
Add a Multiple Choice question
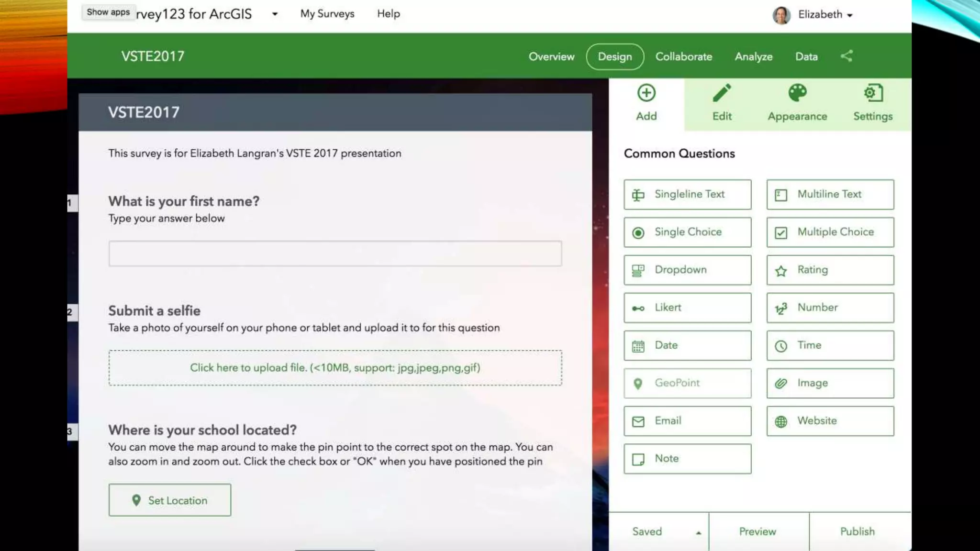(x=830, y=232)
